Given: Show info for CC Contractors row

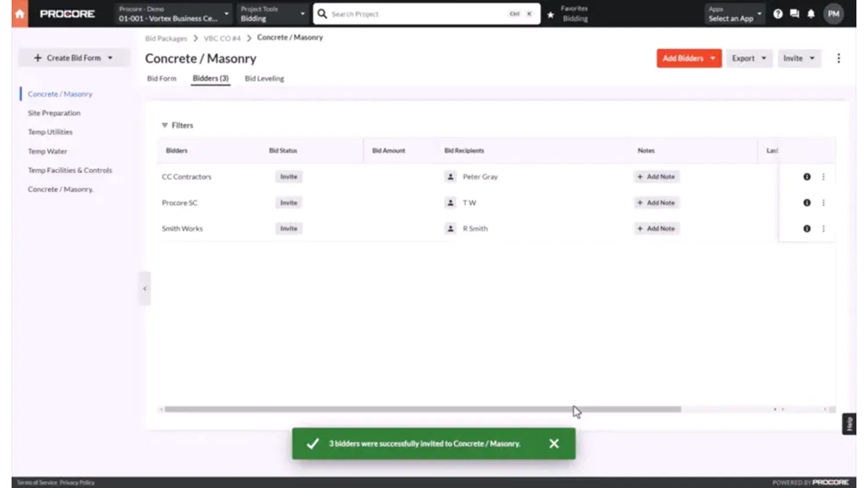Looking at the screenshot, I should click(807, 177).
